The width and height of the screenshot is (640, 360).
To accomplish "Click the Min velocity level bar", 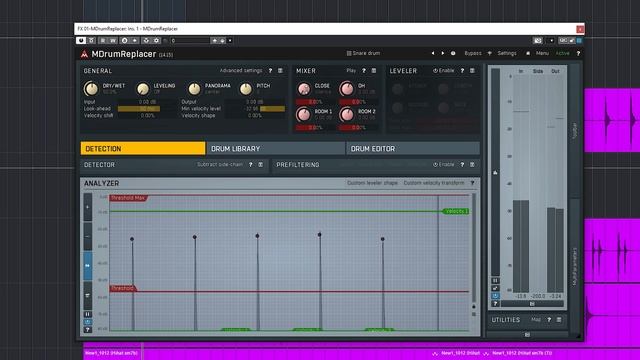I will pos(256,109).
